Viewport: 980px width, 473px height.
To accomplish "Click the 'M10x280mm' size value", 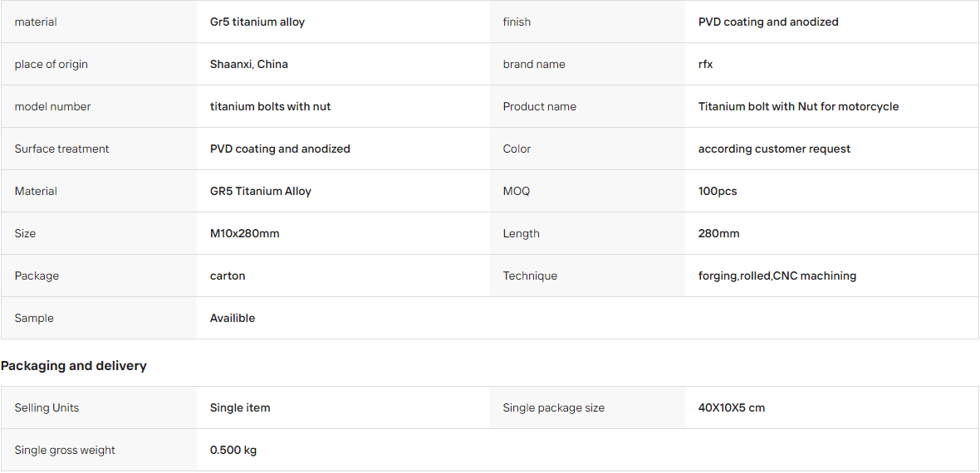I will pyautogui.click(x=244, y=234).
